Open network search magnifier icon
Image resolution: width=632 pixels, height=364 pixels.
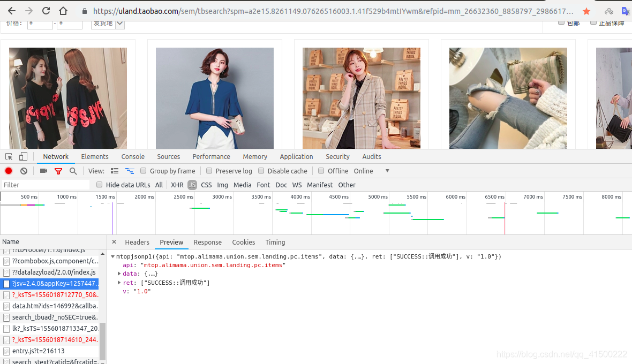(73, 171)
